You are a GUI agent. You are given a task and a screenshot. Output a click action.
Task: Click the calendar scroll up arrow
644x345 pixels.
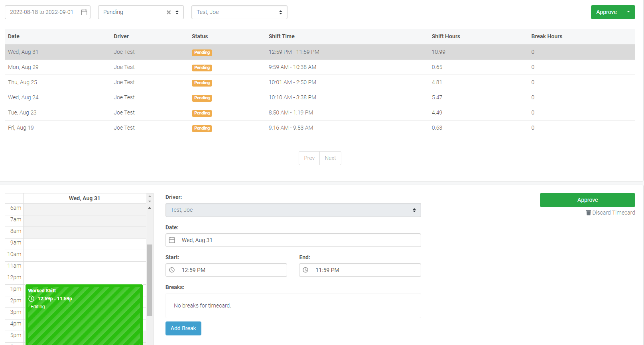pos(150,208)
